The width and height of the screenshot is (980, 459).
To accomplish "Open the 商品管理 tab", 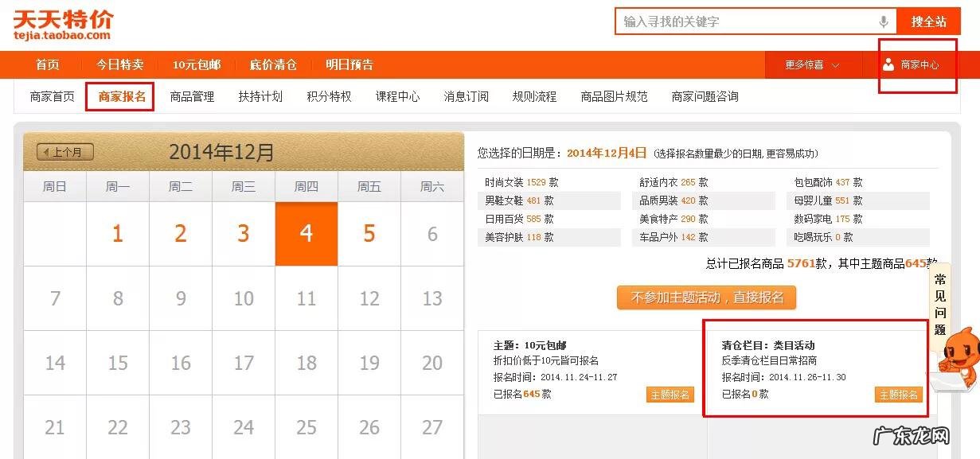I will 191,96.
